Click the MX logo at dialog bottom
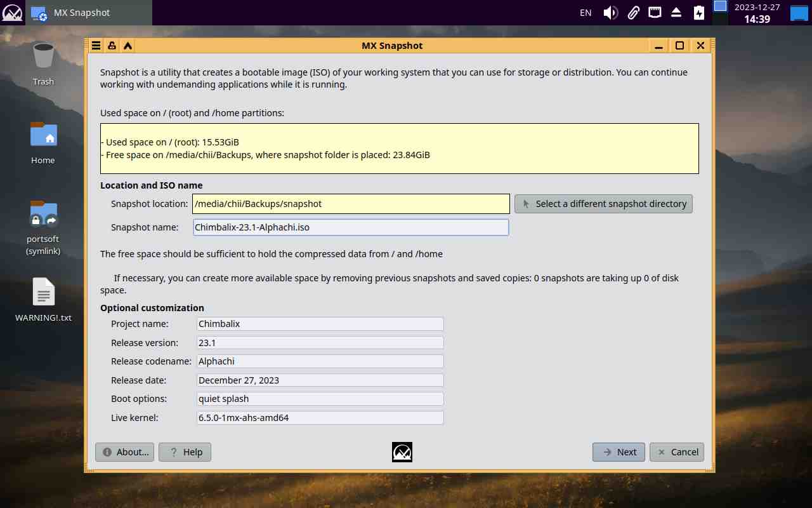812x508 pixels. 402,452
